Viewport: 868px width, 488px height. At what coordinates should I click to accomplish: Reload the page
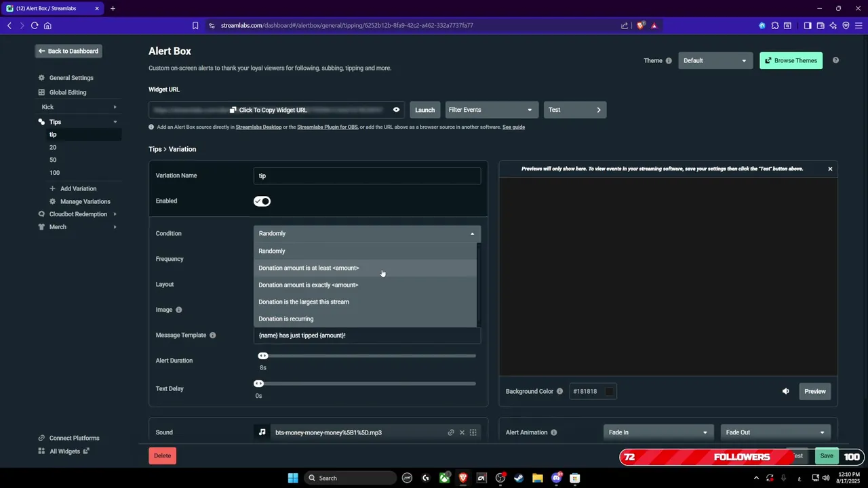(35, 26)
